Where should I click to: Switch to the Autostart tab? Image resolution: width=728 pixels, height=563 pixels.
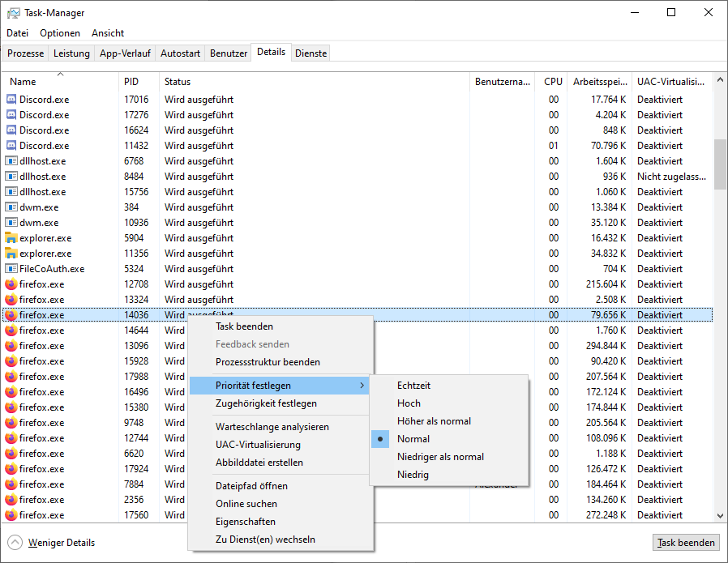[180, 53]
